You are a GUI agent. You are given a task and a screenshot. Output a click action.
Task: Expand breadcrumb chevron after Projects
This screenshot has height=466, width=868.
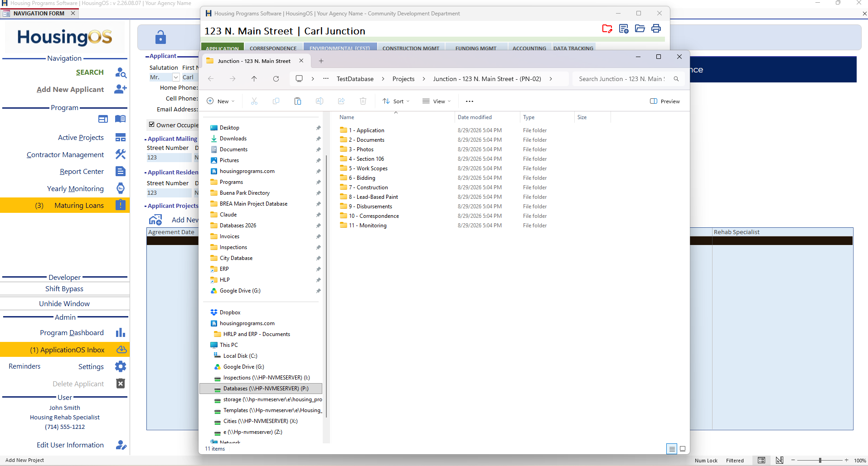[424, 79]
